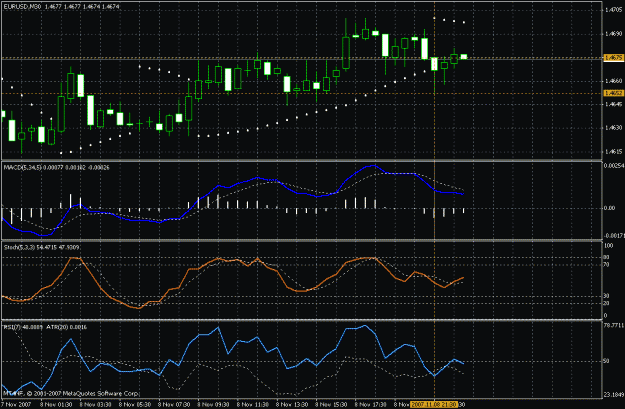
Task: Click the 8 Nov 03:30 time label
Action: [x=96, y=405]
